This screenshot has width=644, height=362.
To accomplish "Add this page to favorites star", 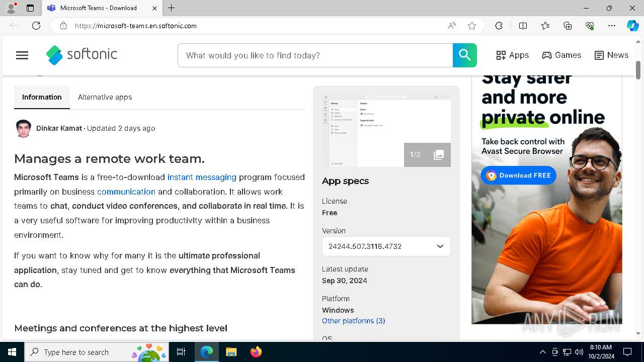I will pyautogui.click(x=472, y=26).
